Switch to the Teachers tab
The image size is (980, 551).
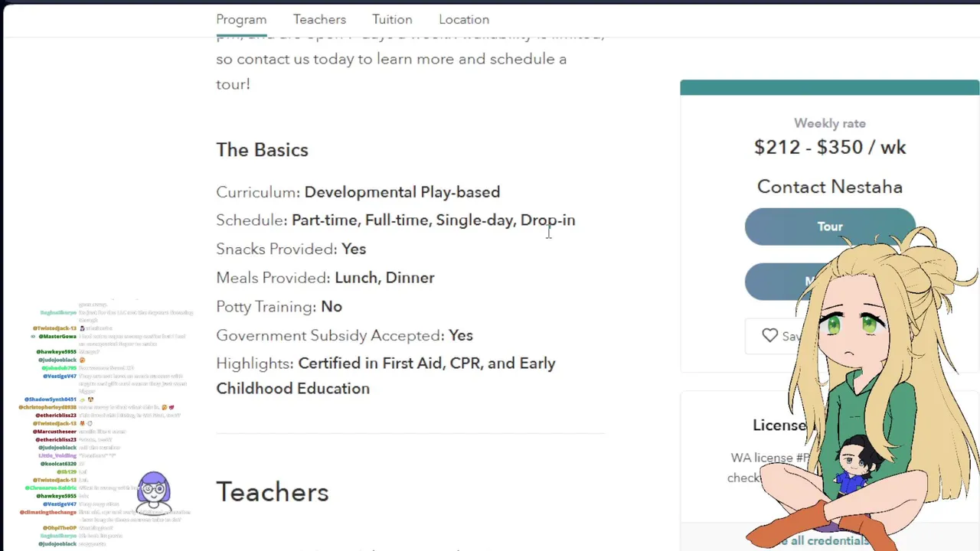(x=319, y=19)
